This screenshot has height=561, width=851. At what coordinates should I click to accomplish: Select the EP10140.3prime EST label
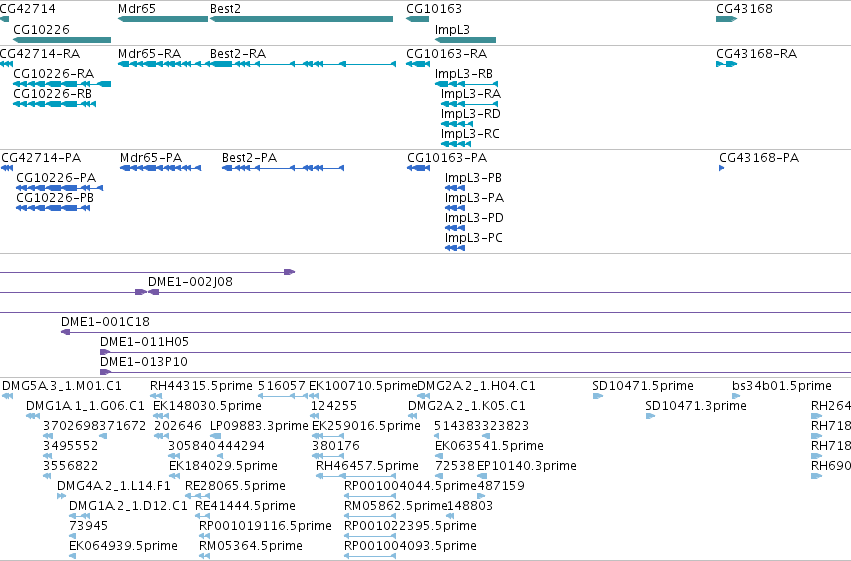[526, 466]
